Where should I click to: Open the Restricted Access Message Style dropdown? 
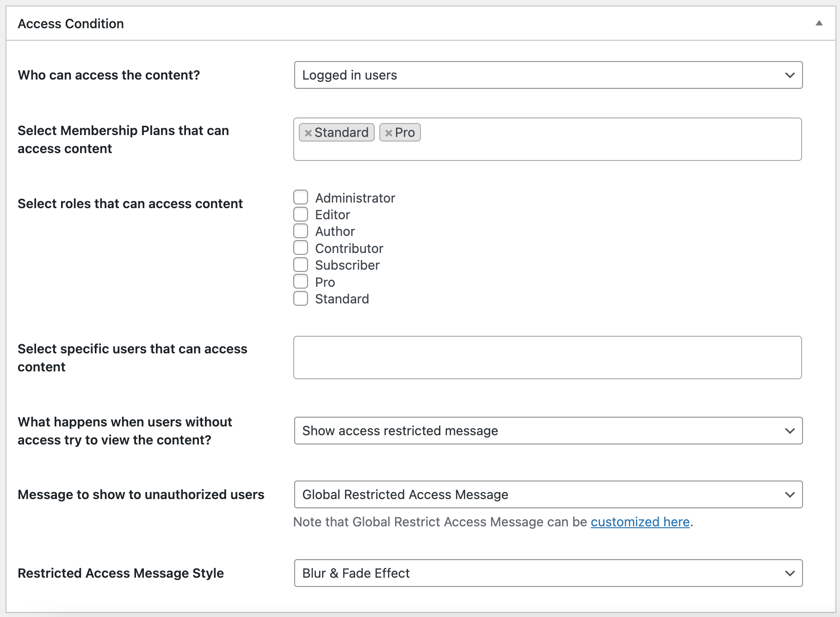pos(548,573)
